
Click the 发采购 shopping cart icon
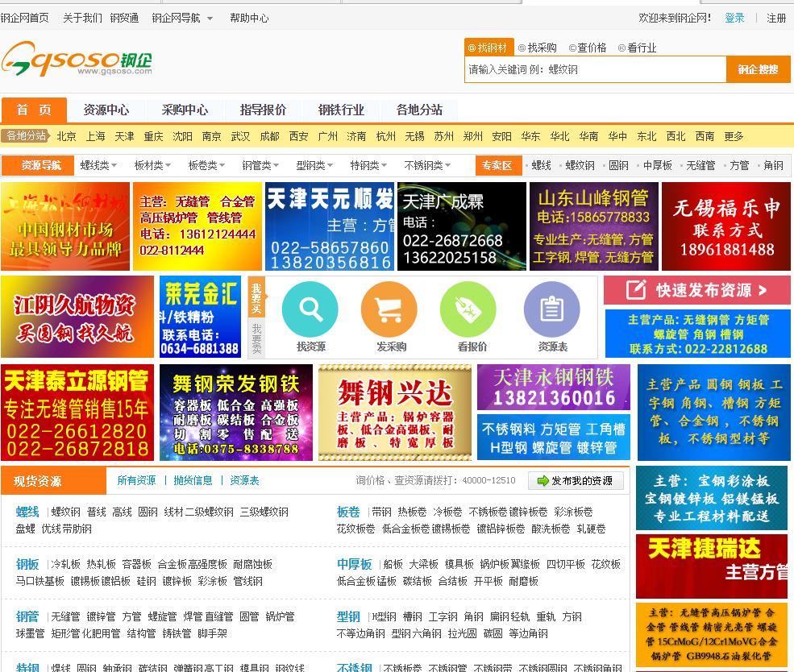(x=389, y=309)
